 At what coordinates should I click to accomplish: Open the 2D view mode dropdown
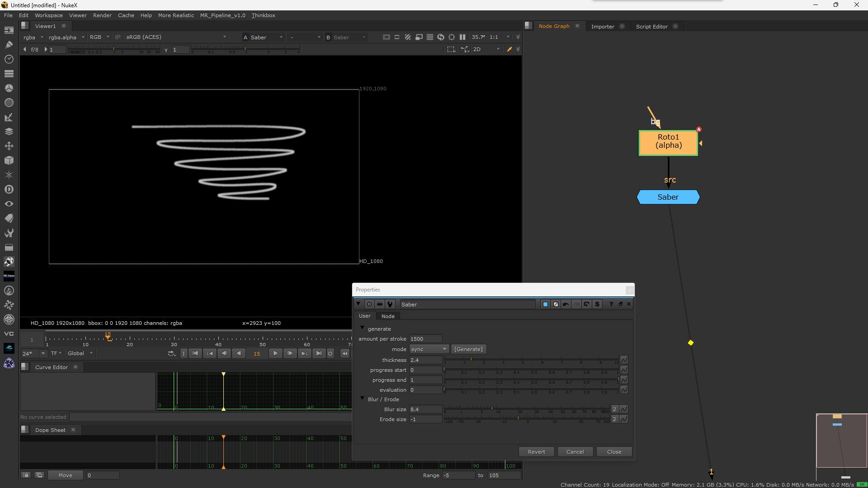click(486, 49)
